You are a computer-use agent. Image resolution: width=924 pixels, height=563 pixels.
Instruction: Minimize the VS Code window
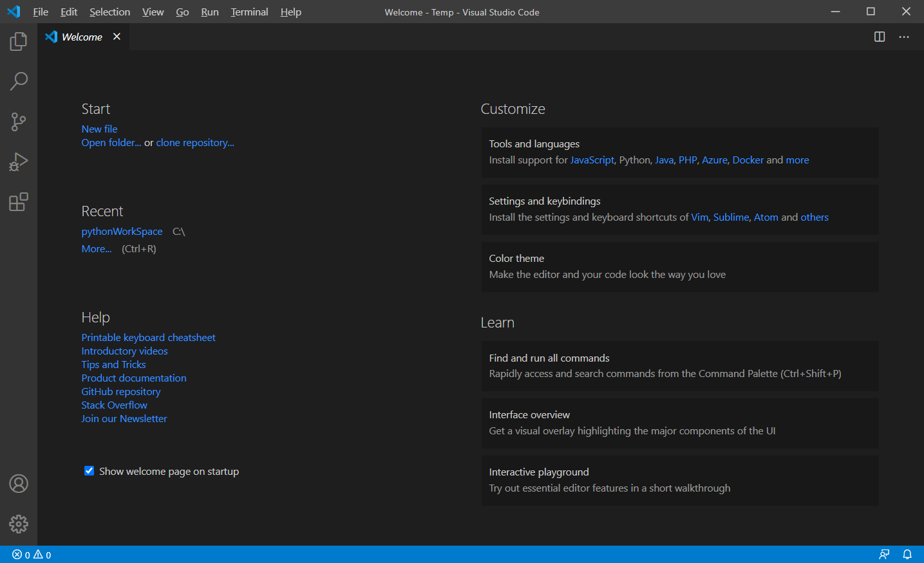(x=835, y=12)
